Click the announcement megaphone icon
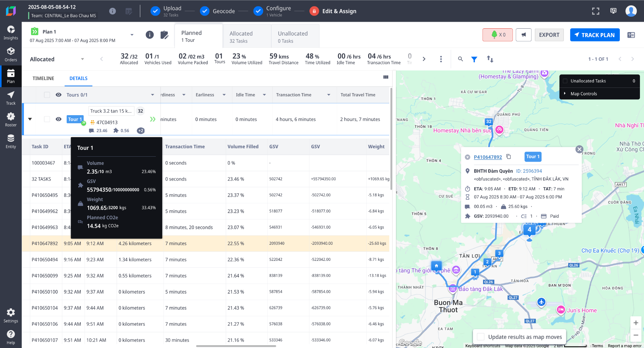The height and width of the screenshot is (348, 644). point(524,35)
